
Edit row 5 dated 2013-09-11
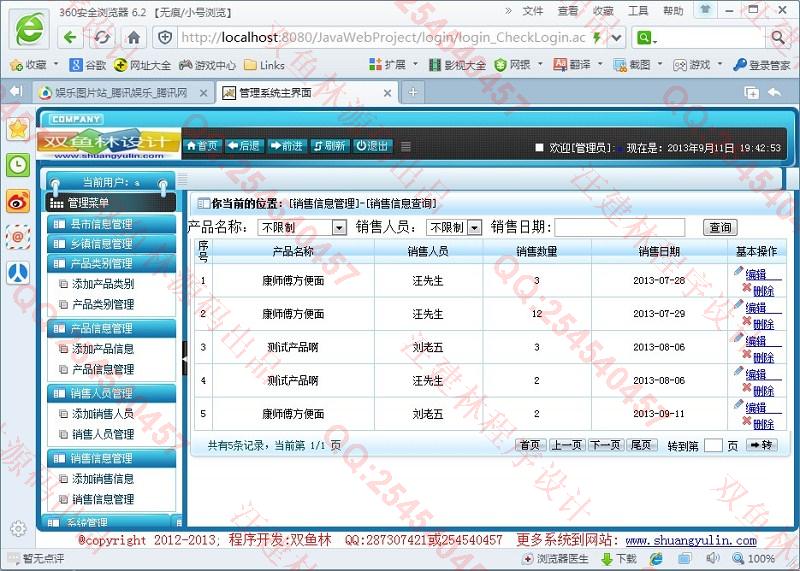point(756,408)
